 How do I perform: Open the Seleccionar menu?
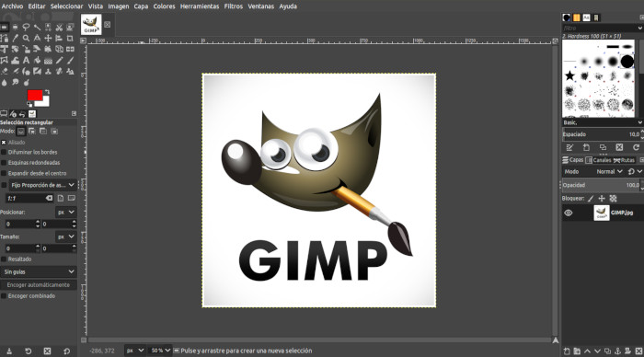(x=66, y=6)
